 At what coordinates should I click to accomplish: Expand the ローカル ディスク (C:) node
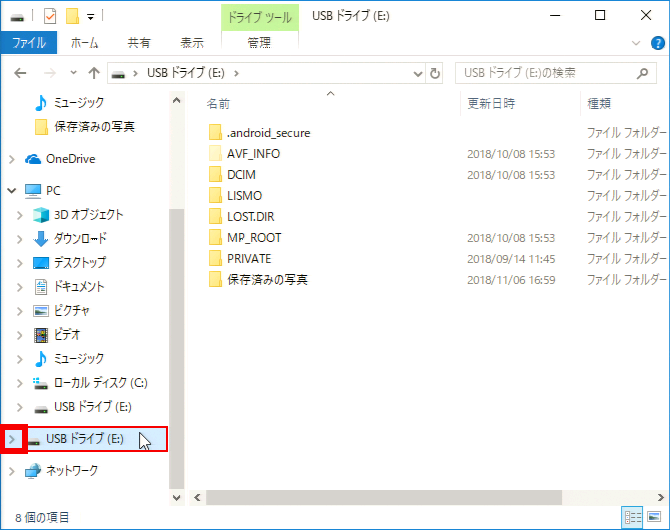click(x=20, y=383)
